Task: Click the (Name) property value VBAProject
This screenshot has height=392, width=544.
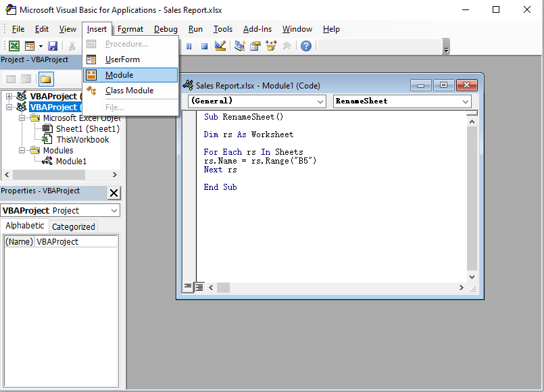Action: point(76,242)
